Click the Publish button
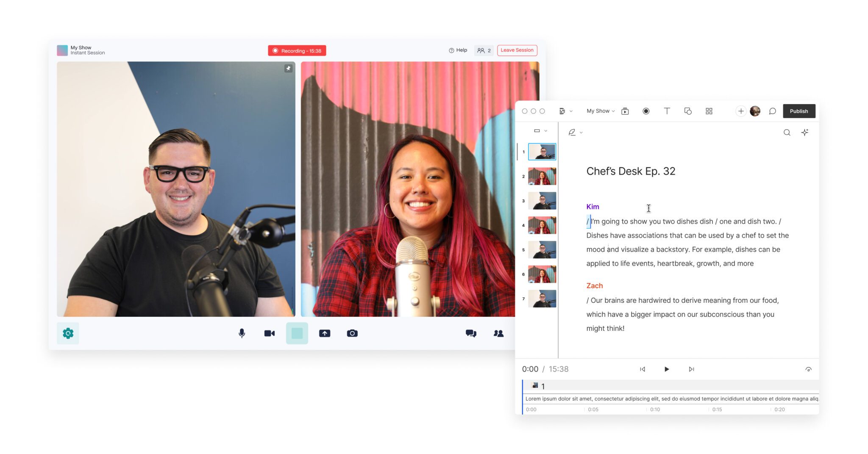 coord(798,111)
